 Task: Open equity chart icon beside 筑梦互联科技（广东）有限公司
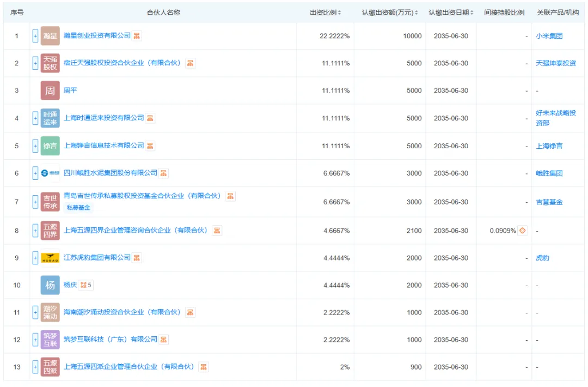[x=163, y=340]
